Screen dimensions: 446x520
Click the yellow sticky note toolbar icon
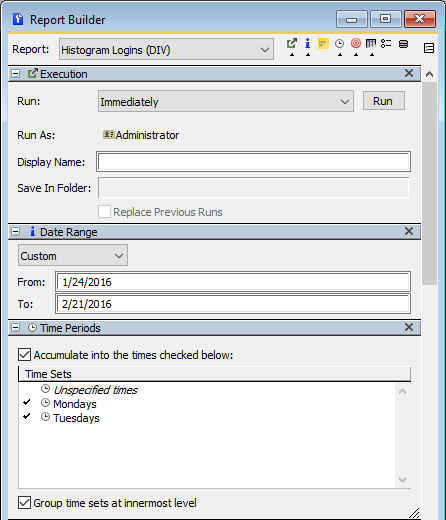point(323,44)
